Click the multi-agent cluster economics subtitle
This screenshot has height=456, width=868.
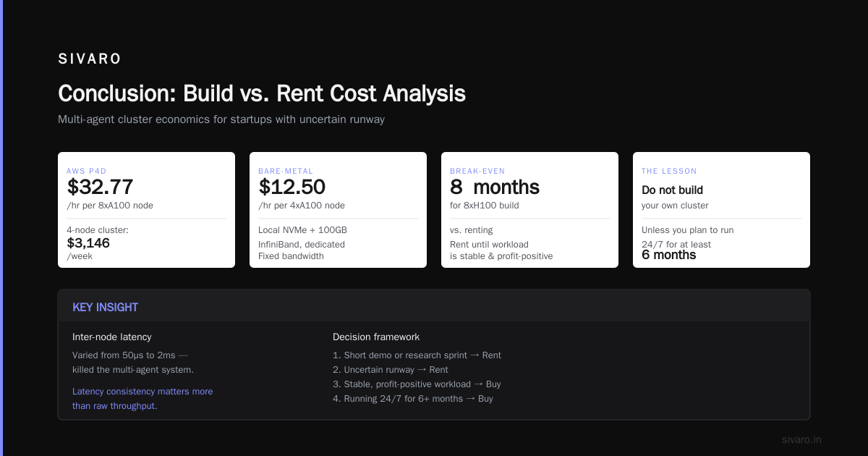[x=221, y=119]
